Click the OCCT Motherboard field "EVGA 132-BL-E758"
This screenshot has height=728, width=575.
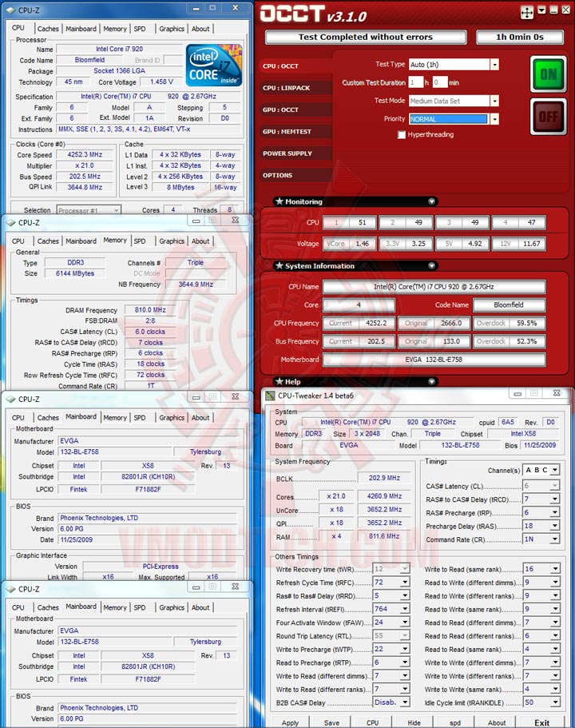434,360
